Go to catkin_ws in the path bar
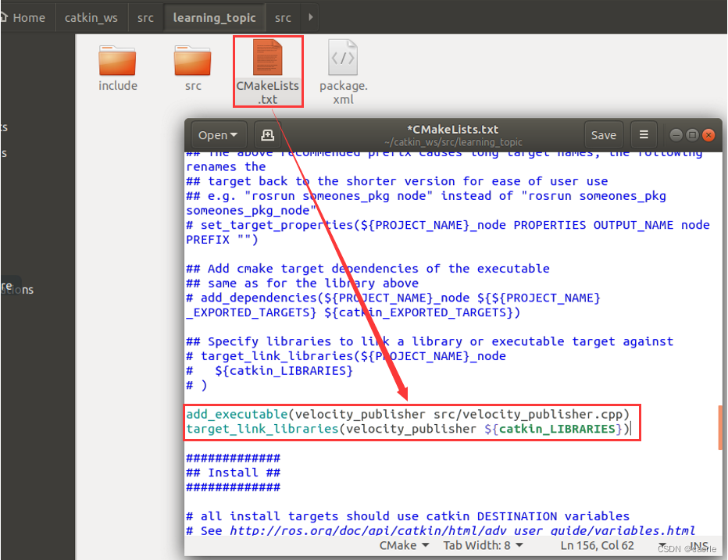The width and height of the screenshot is (728, 560). tap(91, 18)
